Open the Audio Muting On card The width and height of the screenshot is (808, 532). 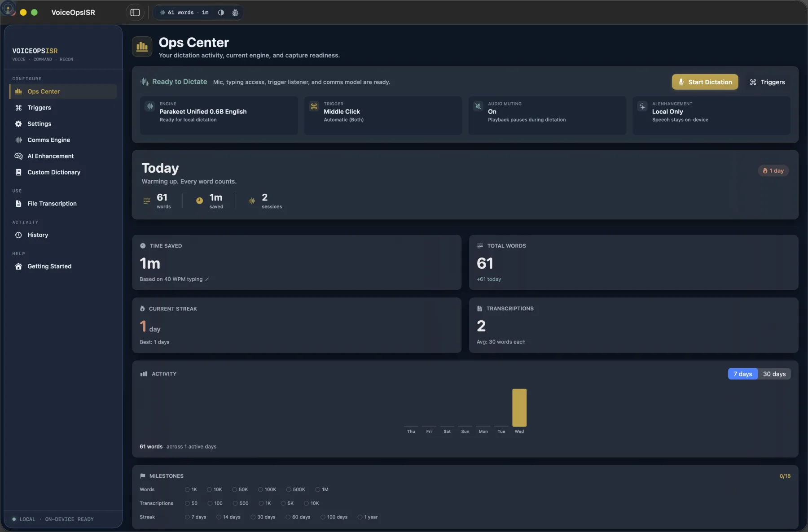[547, 115]
